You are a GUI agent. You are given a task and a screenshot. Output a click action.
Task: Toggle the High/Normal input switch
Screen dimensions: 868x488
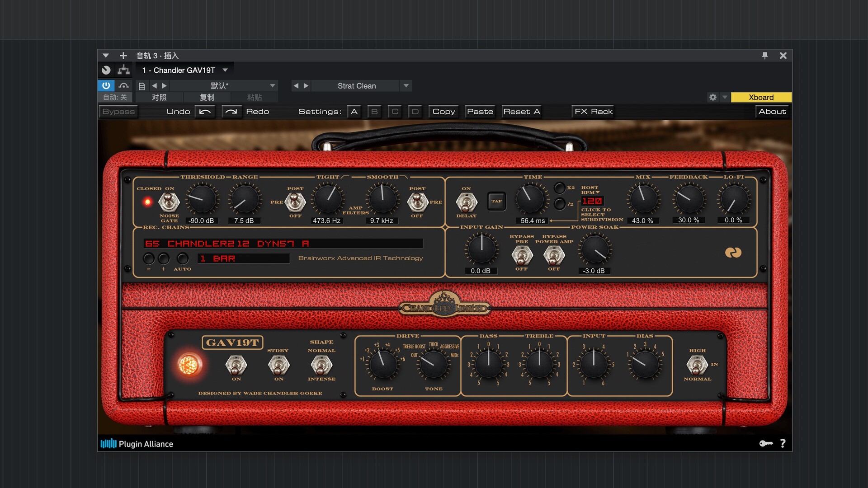(x=697, y=365)
